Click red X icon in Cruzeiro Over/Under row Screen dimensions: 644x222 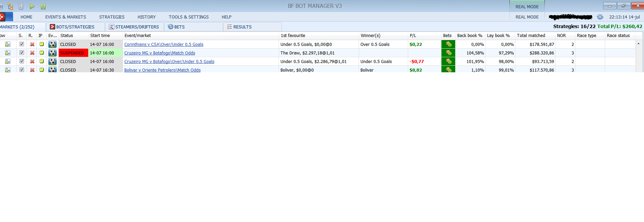click(x=32, y=61)
